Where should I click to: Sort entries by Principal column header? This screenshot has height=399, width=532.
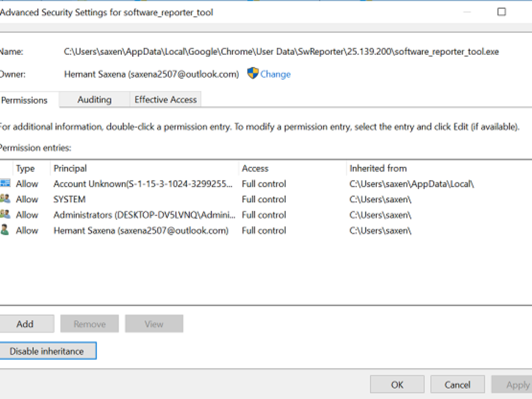(x=70, y=168)
